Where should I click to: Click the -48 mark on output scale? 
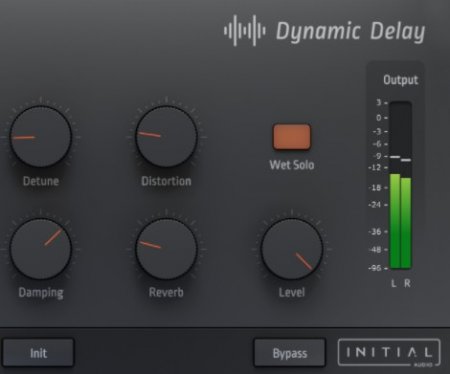(374, 249)
